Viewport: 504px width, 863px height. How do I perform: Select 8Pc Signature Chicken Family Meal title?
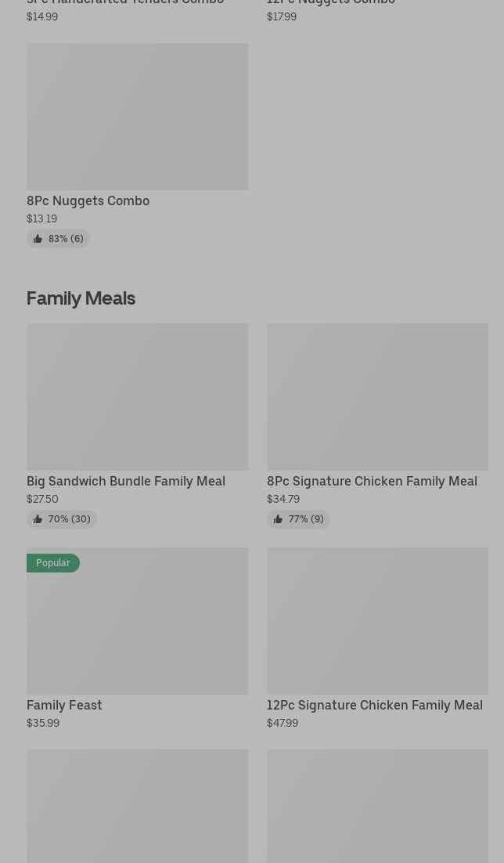pyautogui.click(x=372, y=482)
